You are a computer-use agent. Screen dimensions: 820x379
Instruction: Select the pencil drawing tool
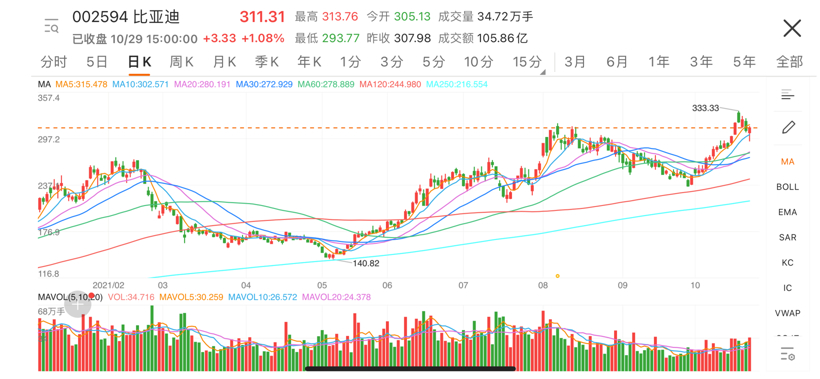coord(788,127)
